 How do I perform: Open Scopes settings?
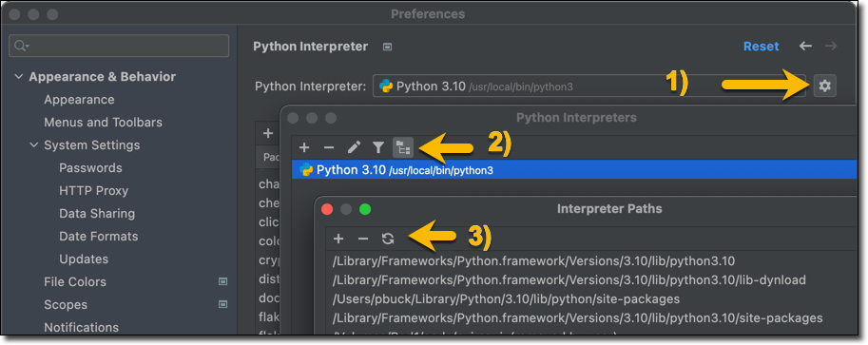tap(66, 304)
